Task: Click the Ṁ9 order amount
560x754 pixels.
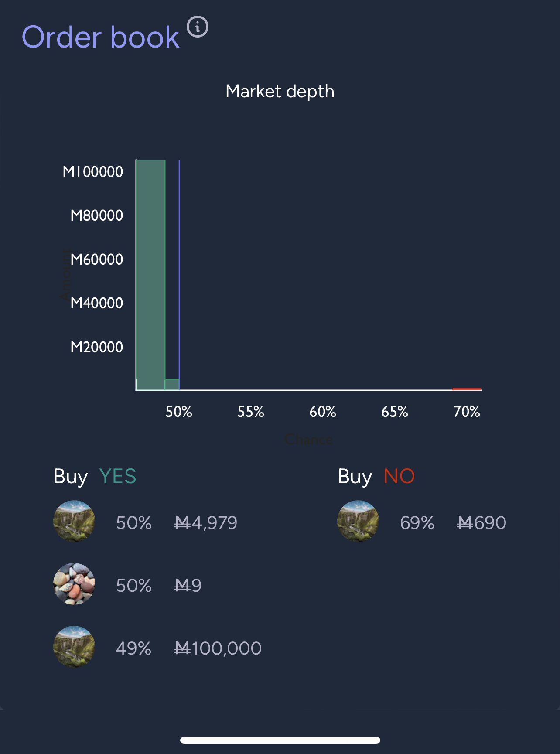Action: tap(188, 585)
